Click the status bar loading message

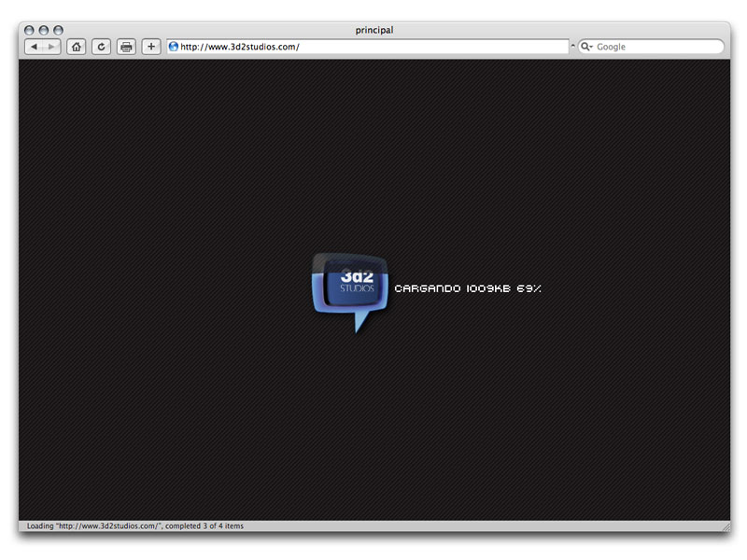[x=134, y=525]
